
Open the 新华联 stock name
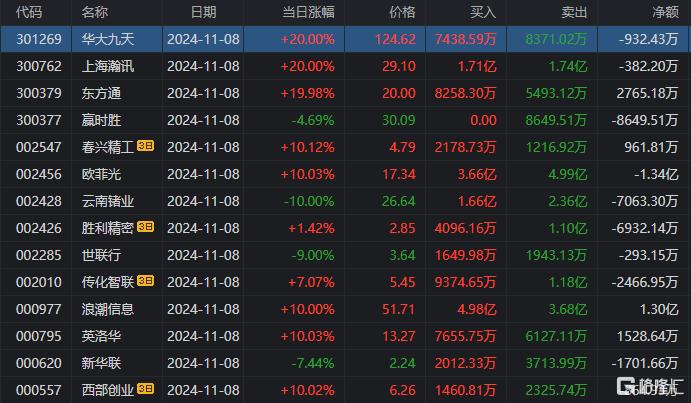click(x=101, y=363)
